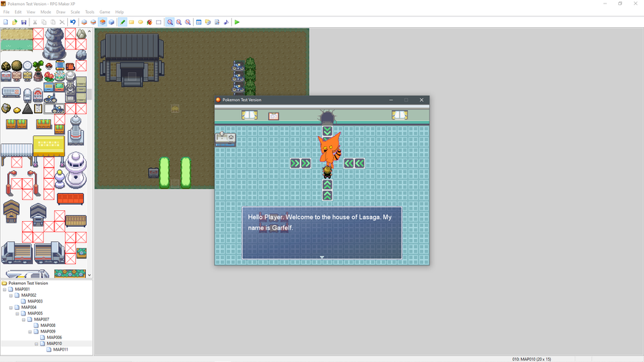
Task: Click the tileset palette scroll up arrow
Action: [x=89, y=31]
